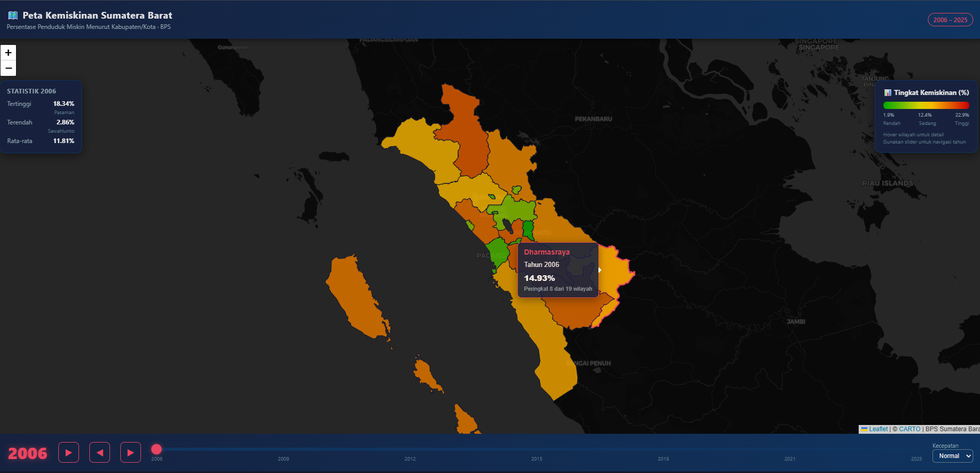Step back to the previous year

pos(100,452)
